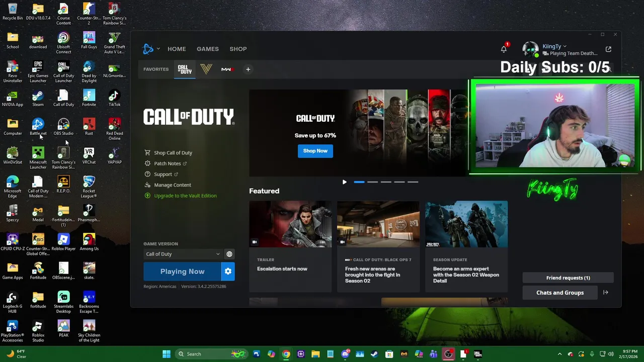Open the Battle.net logo menu
The width and height of the screenshot is (644, 362).
pos(148,49)
